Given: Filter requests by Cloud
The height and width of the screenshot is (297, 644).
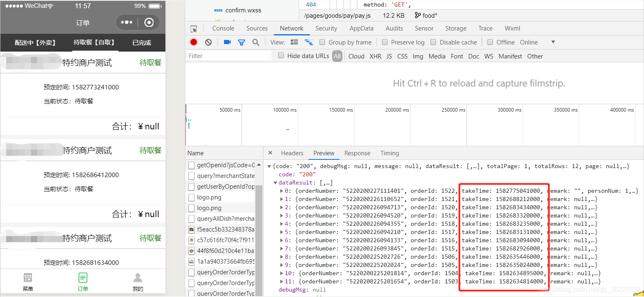Looking at the screenshot, I should tap(356, 56).
